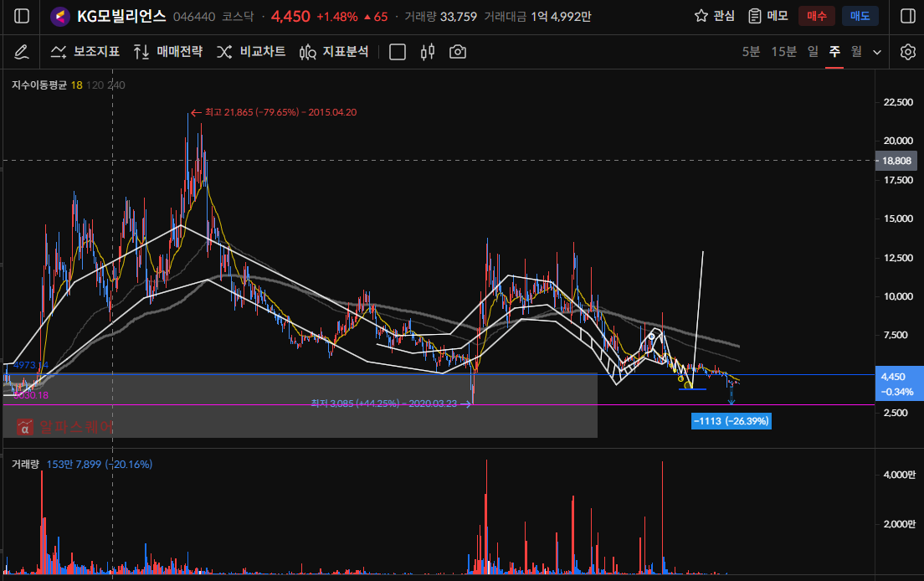Click the 거래대금 1억 4,992만 value
The image size is (924, 581).
(x=537, y=17)
